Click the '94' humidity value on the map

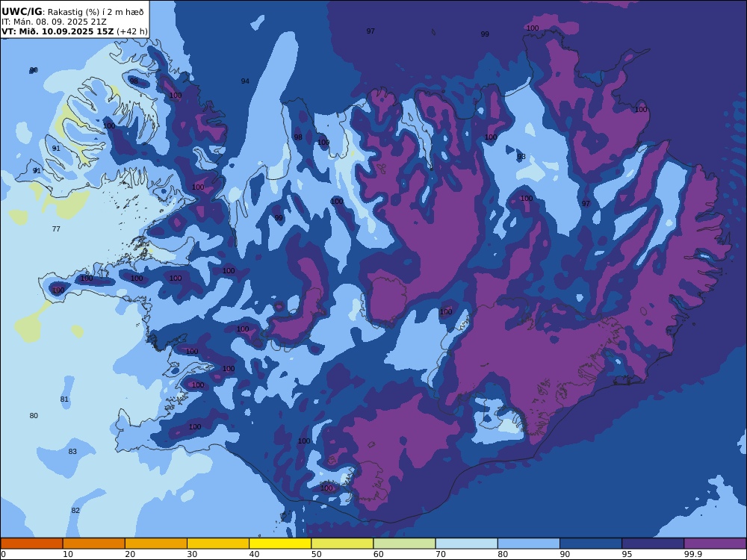pyautogui.click(x=245, y=81)
